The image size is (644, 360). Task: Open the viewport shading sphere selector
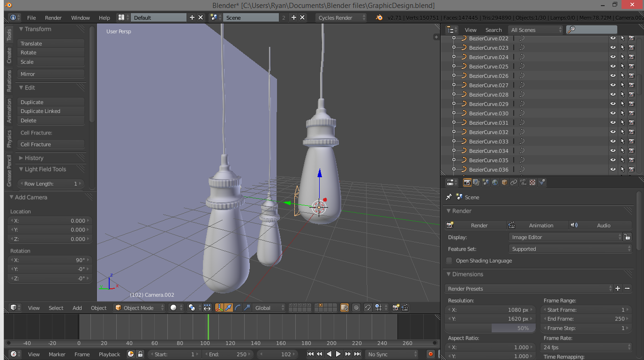coord(176,307)
